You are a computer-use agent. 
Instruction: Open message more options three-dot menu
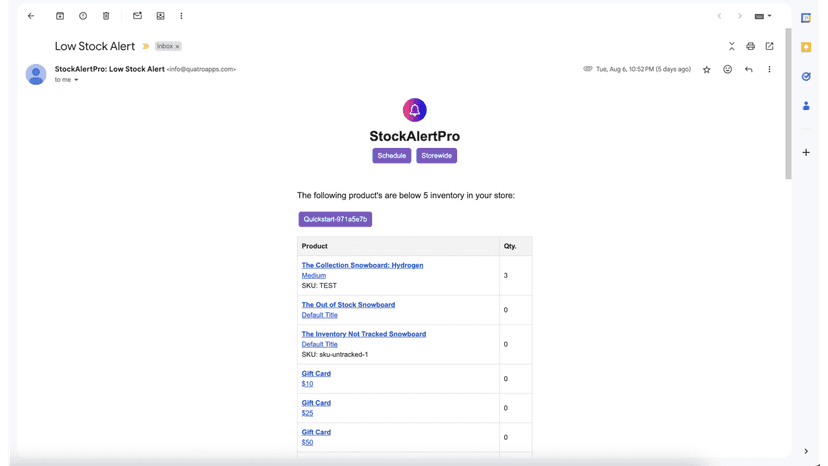click(x=769, y=69)
